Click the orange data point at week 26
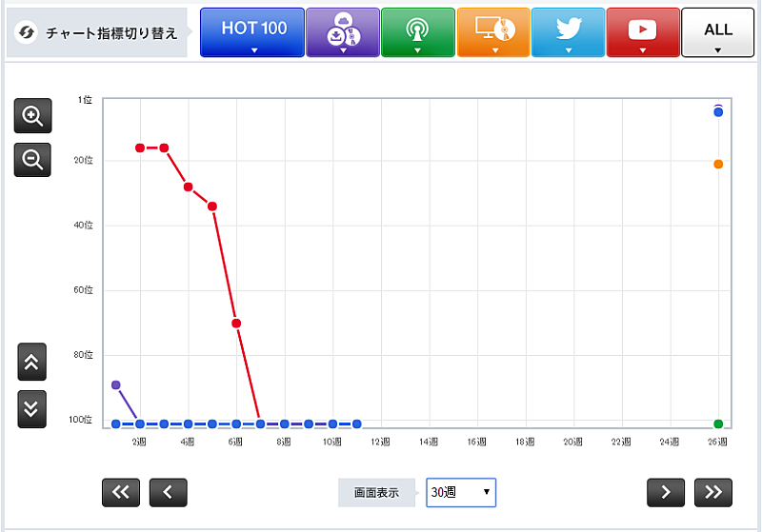Screen dimensions: 762x532 (718, 165)
